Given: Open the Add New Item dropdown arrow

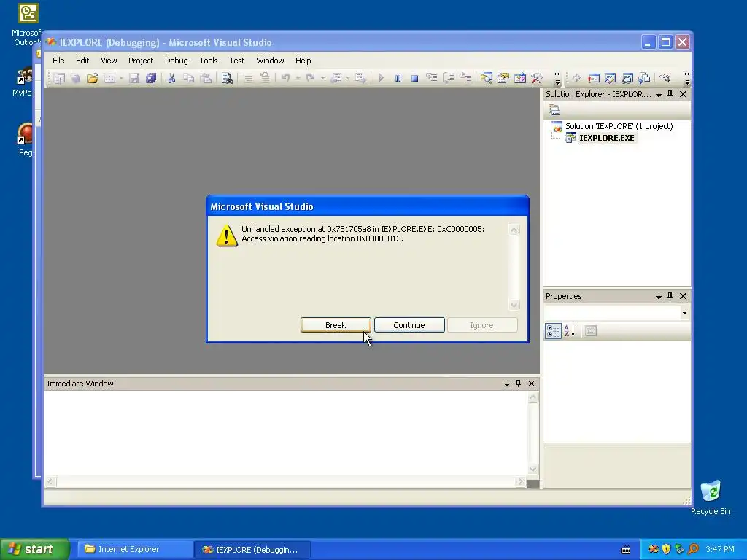Looking at the screenshot, I should (x=122, y=78).
